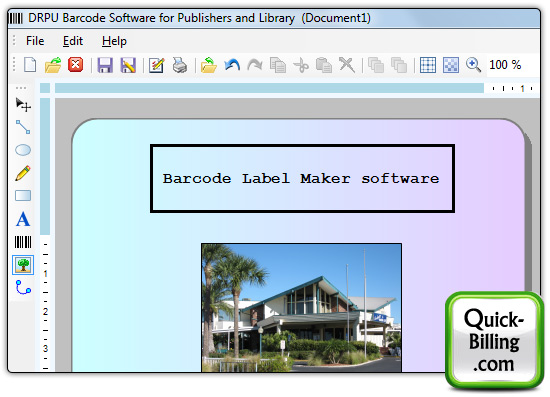Undo last action with blue arrow
The image size is (550, 397).
(x=232, y=65)
